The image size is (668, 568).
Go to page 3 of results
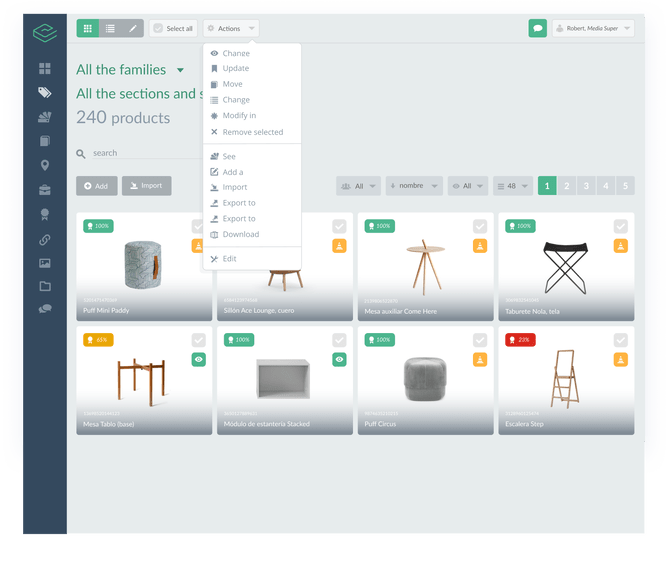coord(586,186)
